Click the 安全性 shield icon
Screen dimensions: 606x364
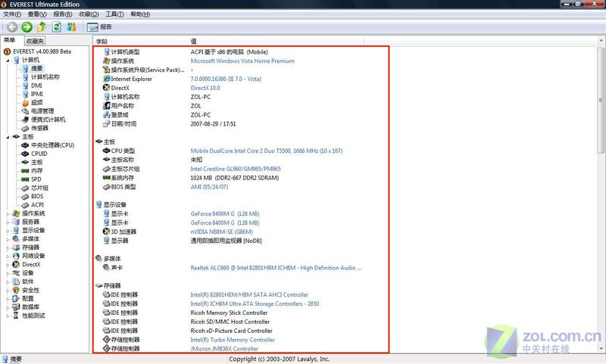click(16, 290)
